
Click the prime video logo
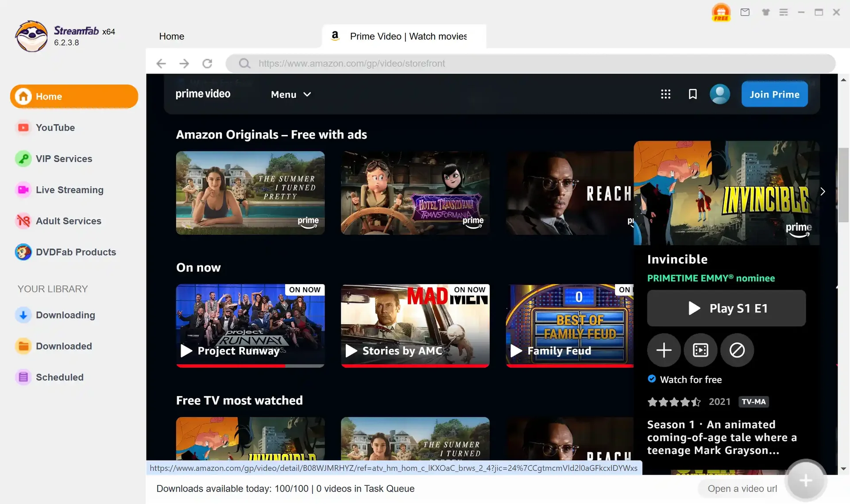click(203, 94)
